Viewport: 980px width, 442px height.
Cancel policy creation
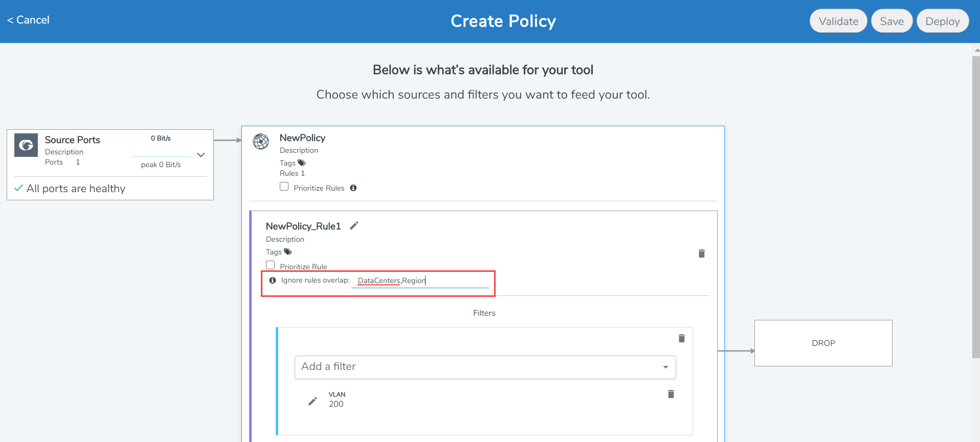[29, 20]
